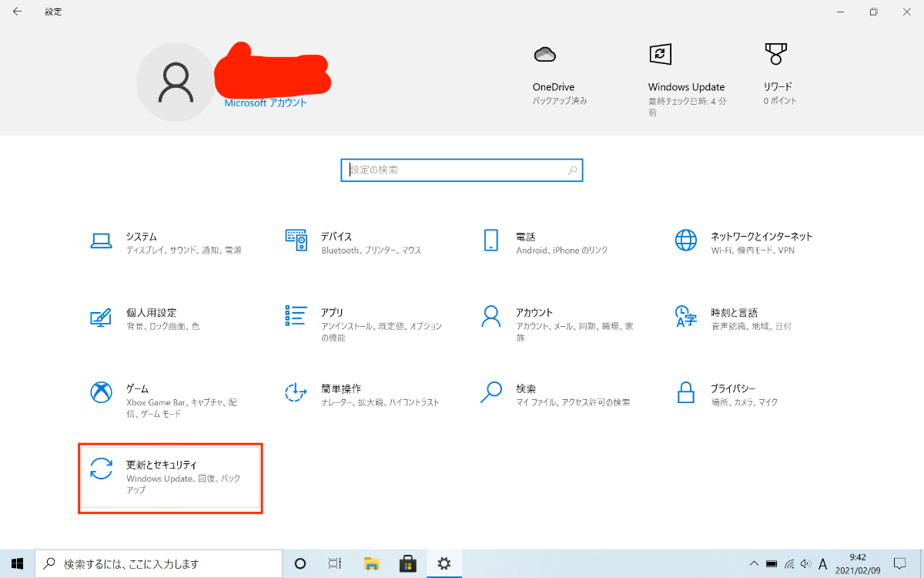924x578 pixels.
Task: Click the magnifier in the settings search box
Action: click(x=572, y=170)
